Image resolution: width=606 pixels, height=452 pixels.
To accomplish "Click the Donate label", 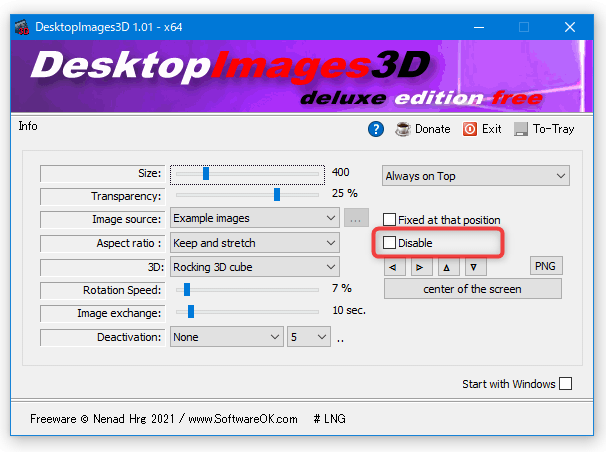I will click(x=432, y=129).
